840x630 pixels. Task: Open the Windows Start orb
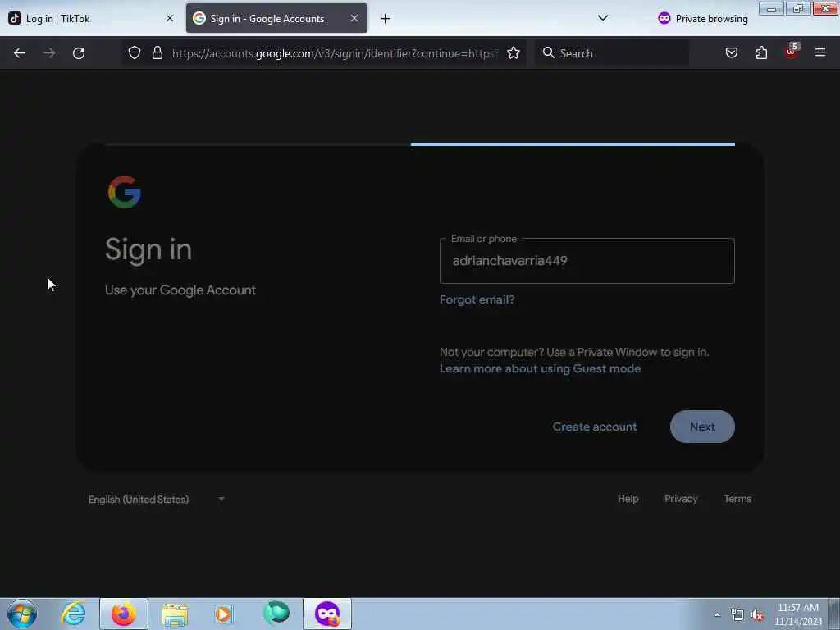(22, 614)
